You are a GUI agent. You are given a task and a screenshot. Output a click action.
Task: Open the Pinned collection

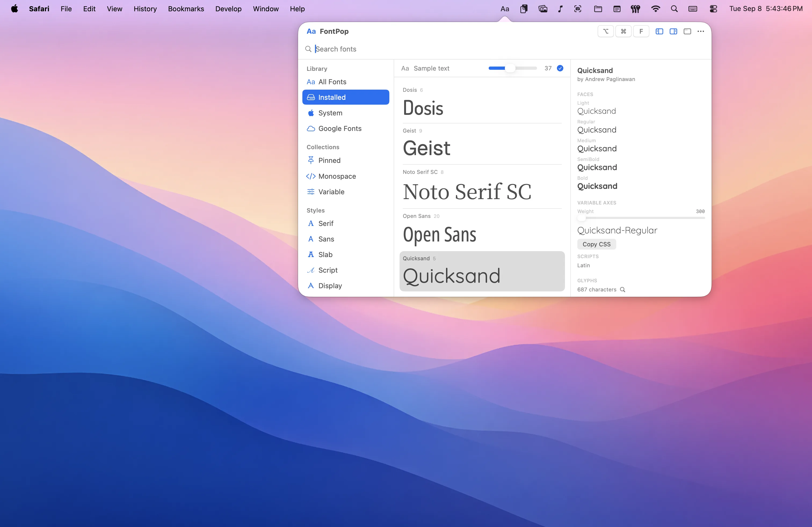tap(346, 160)
